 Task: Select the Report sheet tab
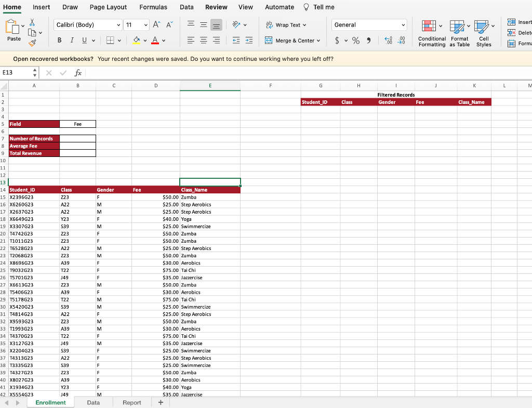[x=132, y=402]
